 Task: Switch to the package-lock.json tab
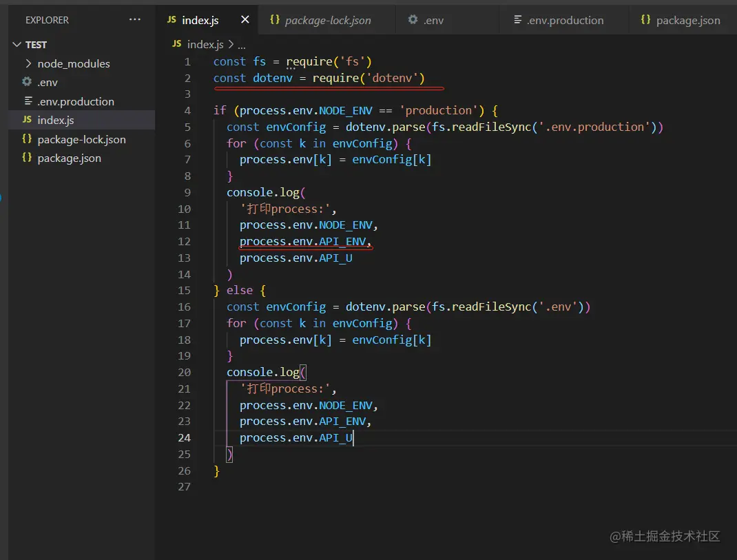pyautogui.click(x=327, y=21)
